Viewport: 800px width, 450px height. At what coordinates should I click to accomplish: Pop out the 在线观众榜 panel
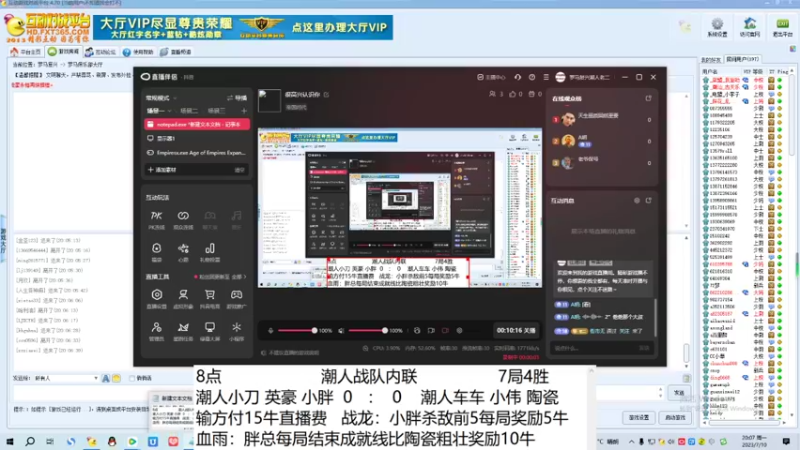click(648, 98)
